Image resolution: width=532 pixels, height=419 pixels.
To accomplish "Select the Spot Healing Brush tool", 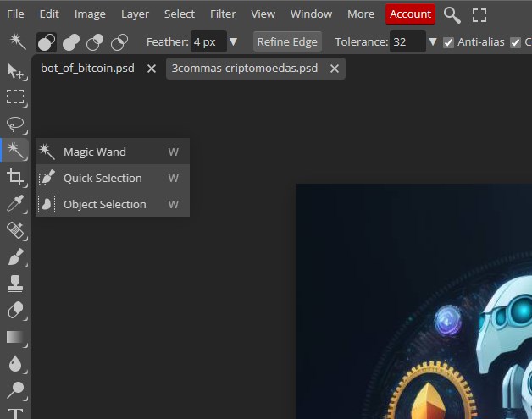I will (15, 230).
